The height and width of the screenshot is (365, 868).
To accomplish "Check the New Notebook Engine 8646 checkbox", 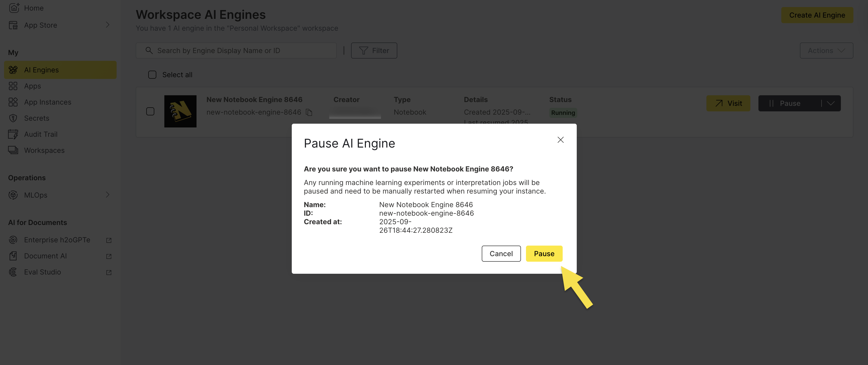I will coord(150,111).
